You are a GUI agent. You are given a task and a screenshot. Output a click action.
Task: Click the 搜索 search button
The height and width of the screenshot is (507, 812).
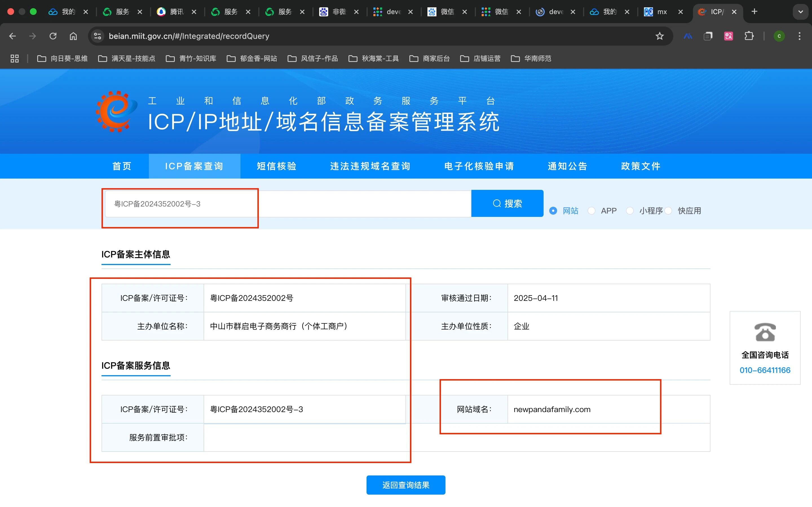[x=507, y=204]
